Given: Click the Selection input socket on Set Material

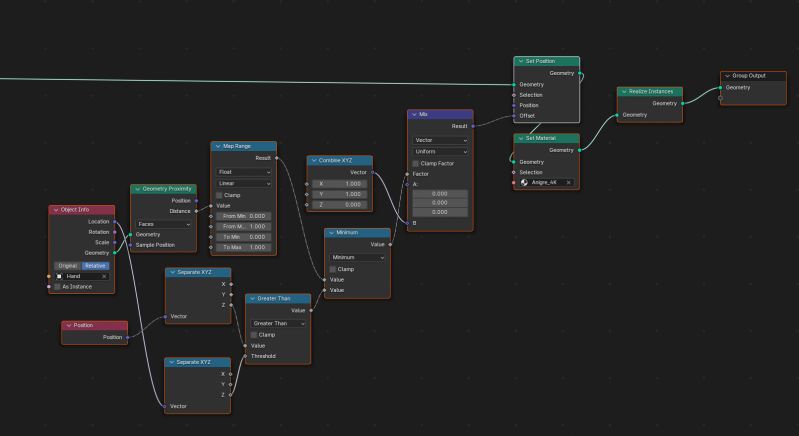Looking at the screenshot, I should click(514, 173).
